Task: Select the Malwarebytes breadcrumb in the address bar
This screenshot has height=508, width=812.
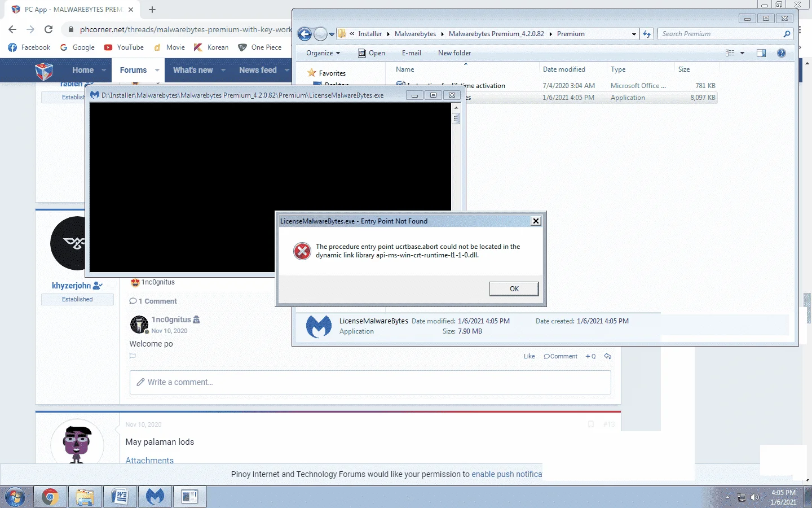Action: click(x=415, y=34)
